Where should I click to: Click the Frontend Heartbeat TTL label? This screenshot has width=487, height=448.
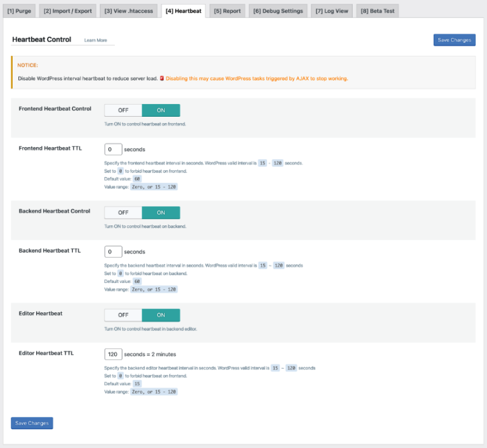tap(50, 148)
